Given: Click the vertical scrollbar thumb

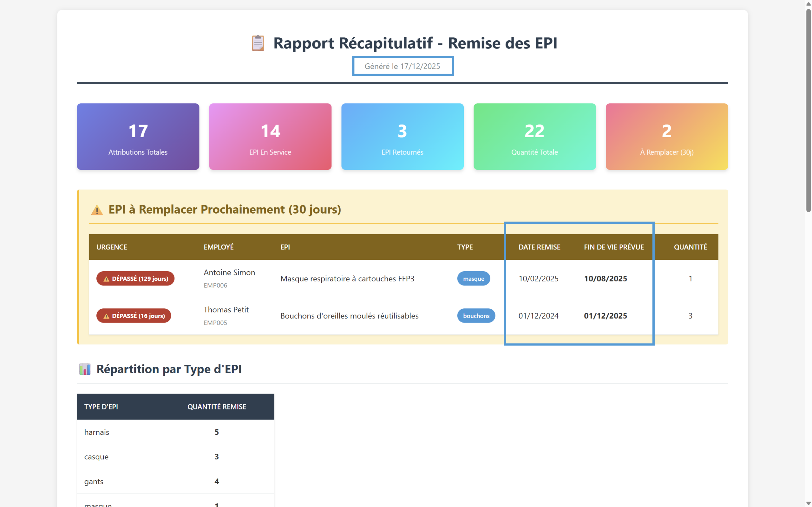Looking at the screenshot, I should (x=808, y=111).
